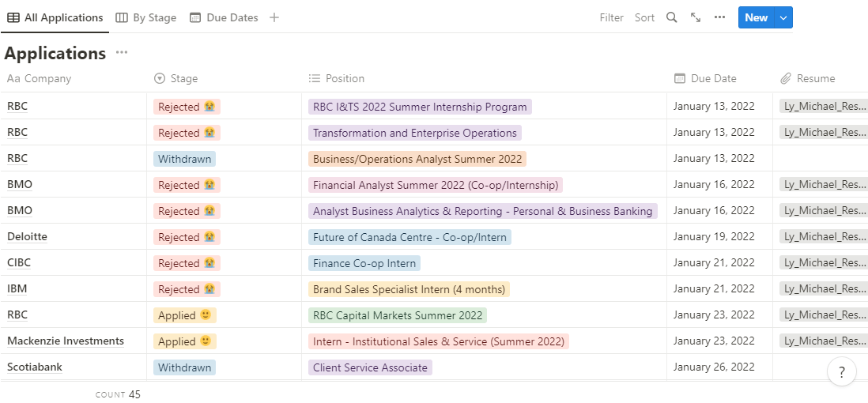Viewport: 868px width, 403px height.
Task: Switch to the By Stage tab
Action: click(146, 17)
